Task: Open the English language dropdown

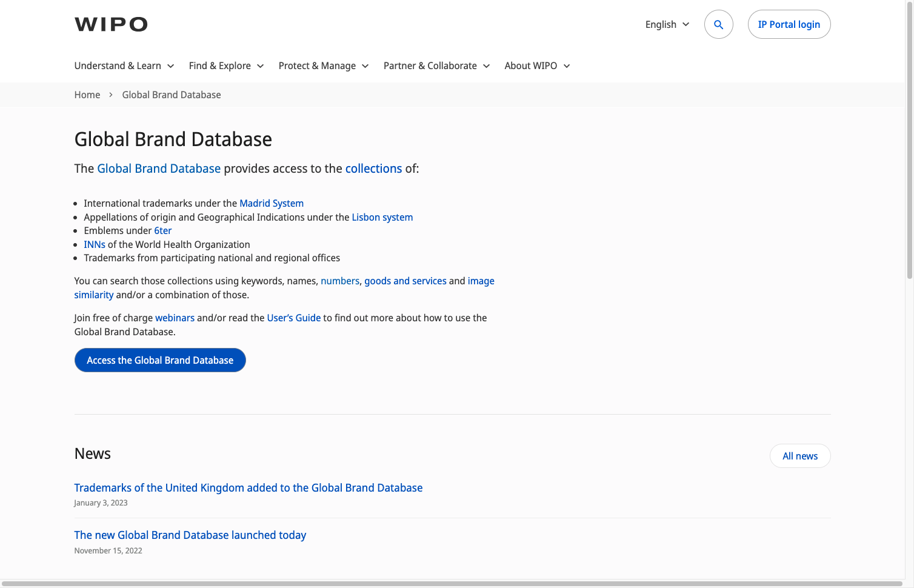Action: [x=667, y=24]
